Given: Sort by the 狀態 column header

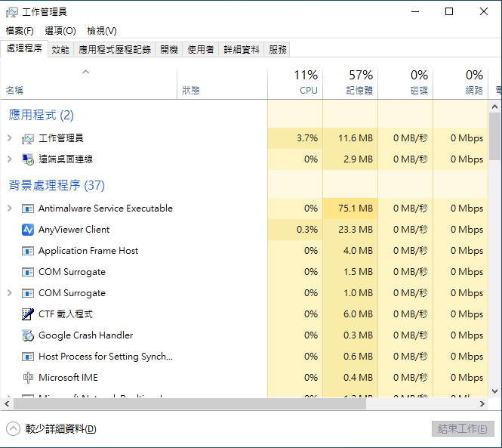Looking at the screenshot, I should point(222,84).
